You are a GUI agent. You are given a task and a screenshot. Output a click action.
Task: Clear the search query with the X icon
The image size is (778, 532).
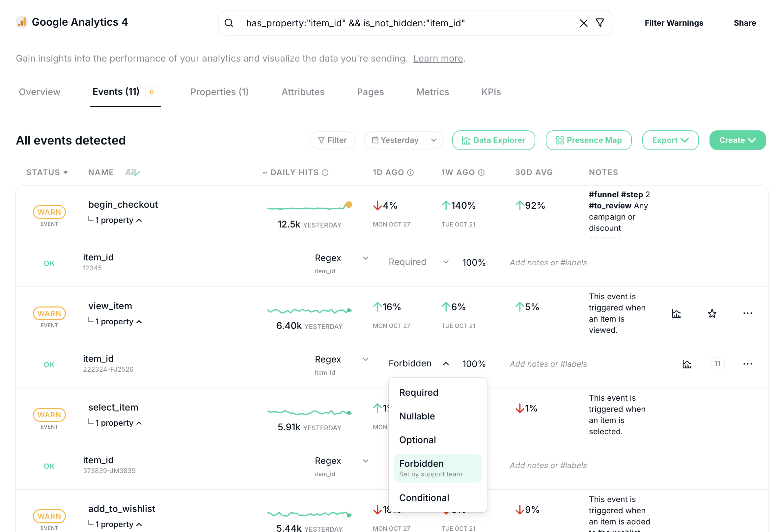584,23
